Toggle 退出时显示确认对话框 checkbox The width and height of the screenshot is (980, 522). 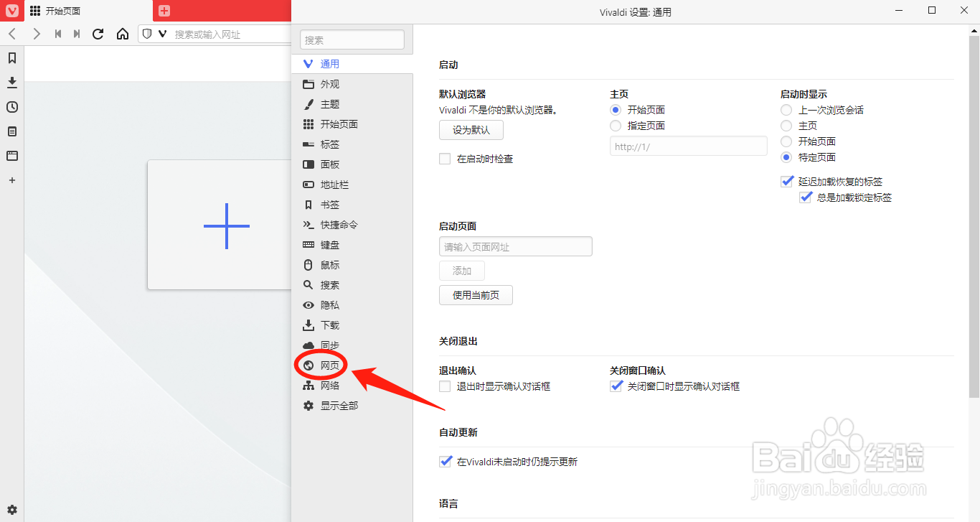[x=445, y=386]
